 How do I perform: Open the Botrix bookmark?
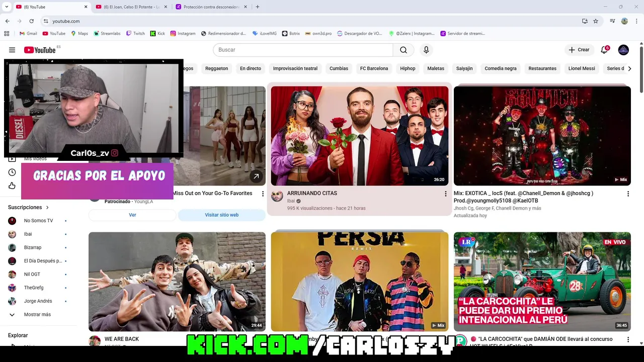(x=291, y=34)
